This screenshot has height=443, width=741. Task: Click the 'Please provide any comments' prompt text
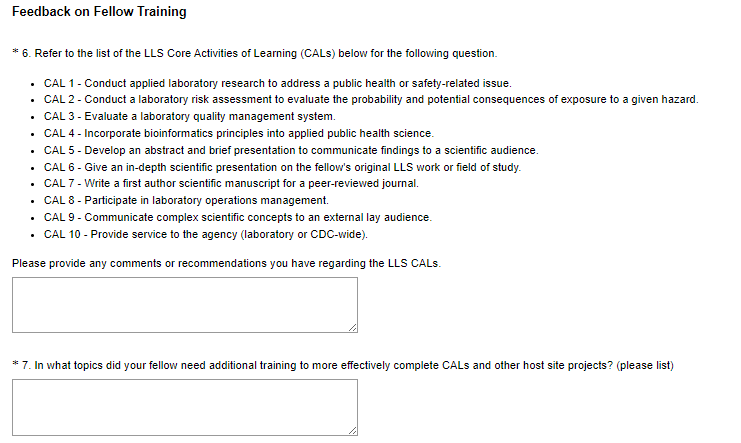click(226, 263)
